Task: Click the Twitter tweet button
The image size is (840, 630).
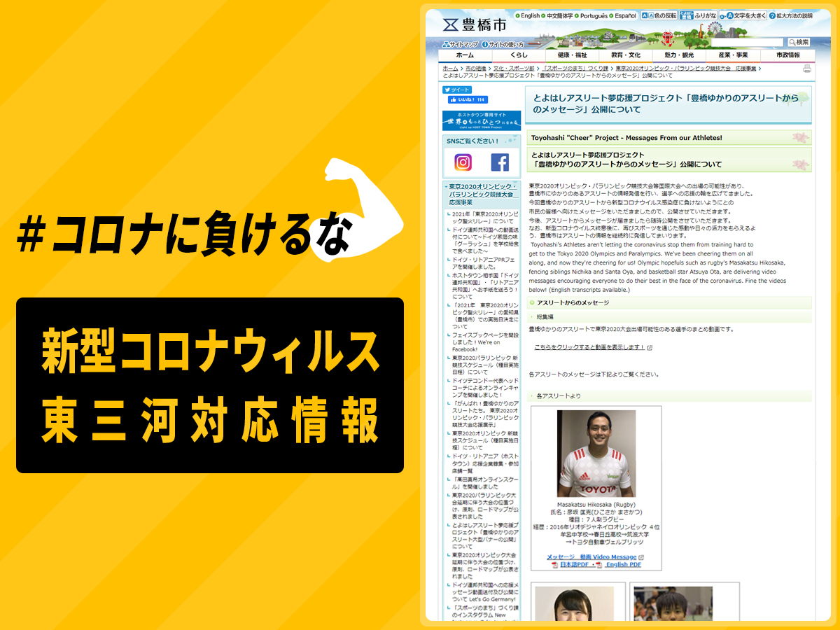Action: coord(456,90)
